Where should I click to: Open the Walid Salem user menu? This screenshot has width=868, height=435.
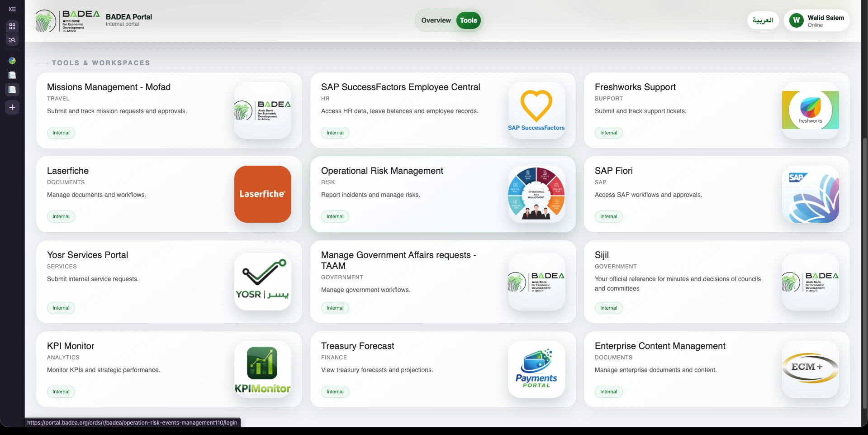click(x=817, y=20)
